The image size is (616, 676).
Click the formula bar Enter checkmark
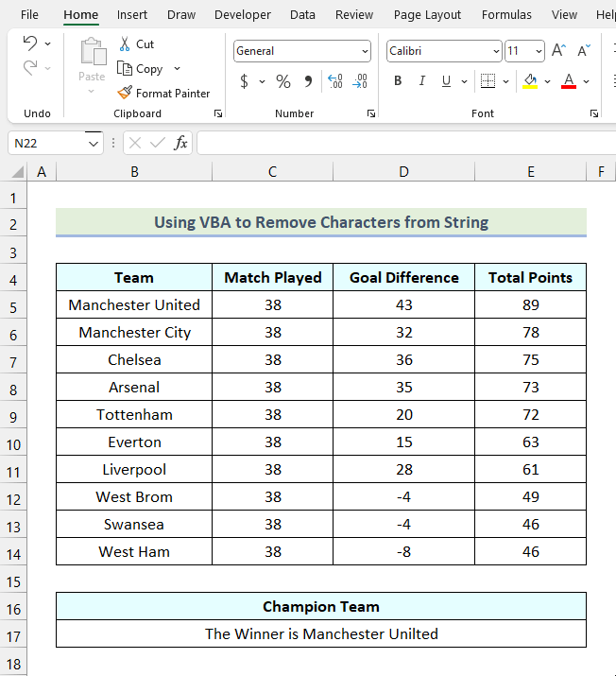coord(157,143)
